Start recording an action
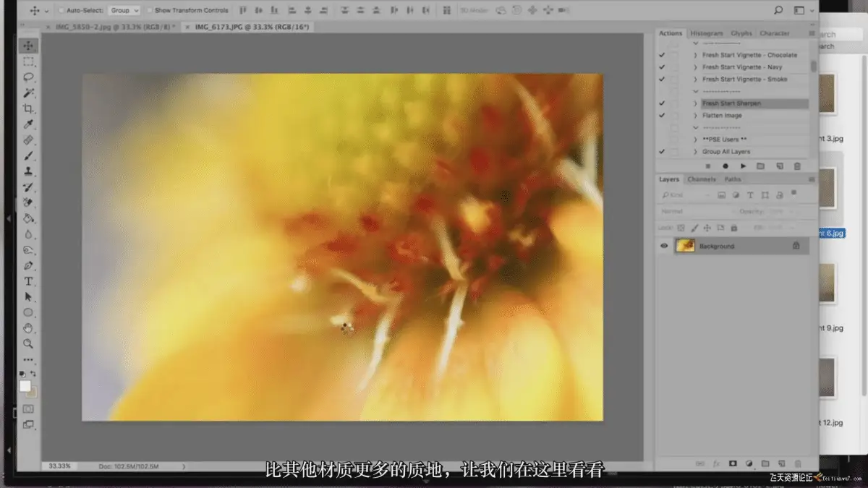Image resolution: width=868 pixels, height=488 pixels. click(x=726, y=166)
